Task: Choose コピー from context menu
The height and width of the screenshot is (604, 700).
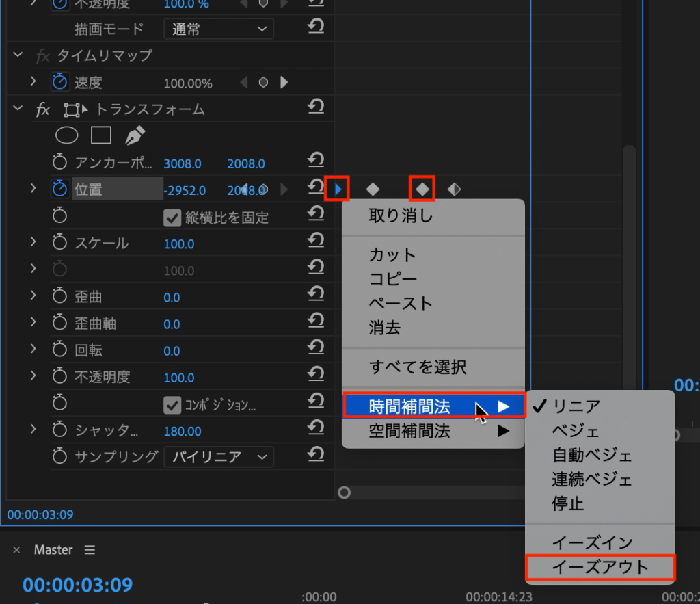Action: pyautogui.click(x=433, y=279)
